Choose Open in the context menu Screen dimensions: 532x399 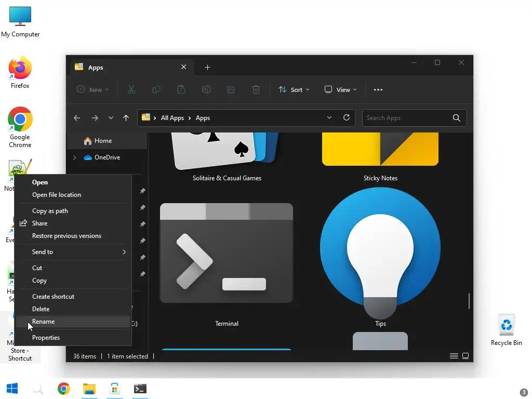coord(73,182)
